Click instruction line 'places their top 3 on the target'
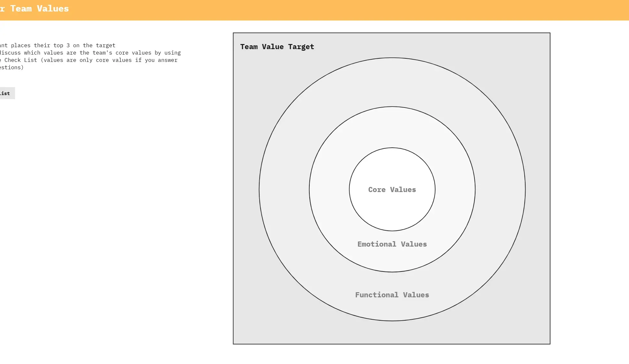 63,46
